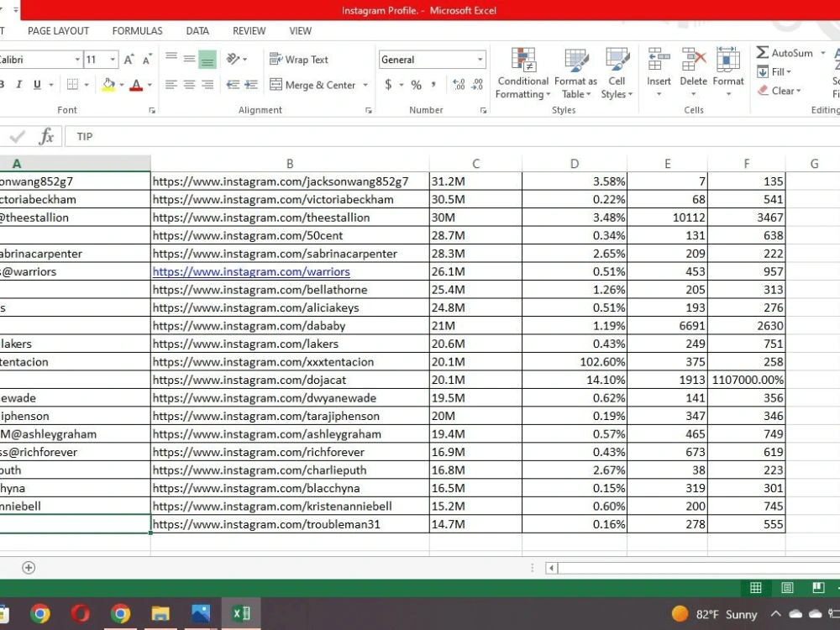The width and height of the screenshot is (840, 630).
Task: Apply comma style
Action: (433, 85)
